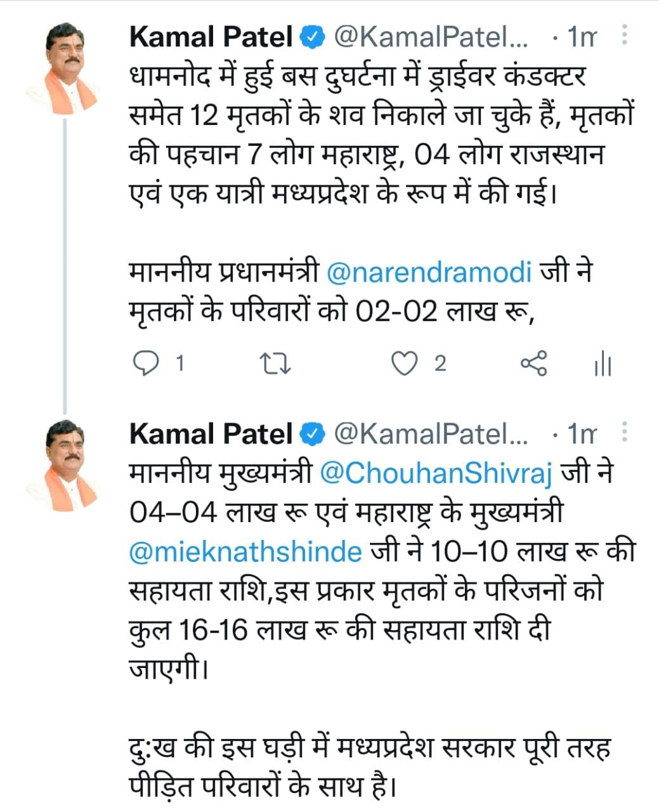659x812 pixels.
Task: Click the Kamal Patel name on second tweet
Action: [210, 435]
